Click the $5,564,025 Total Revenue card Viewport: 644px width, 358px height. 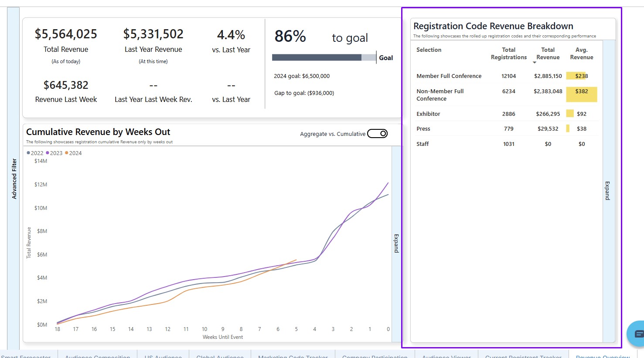click(x=66, y=34)
